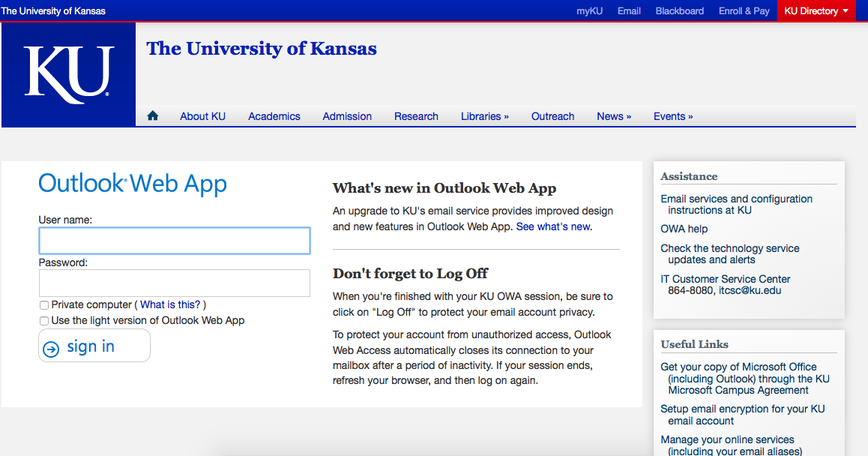Click the myKU link
Screen dimensions: 868x456
(x=589, y=10)
